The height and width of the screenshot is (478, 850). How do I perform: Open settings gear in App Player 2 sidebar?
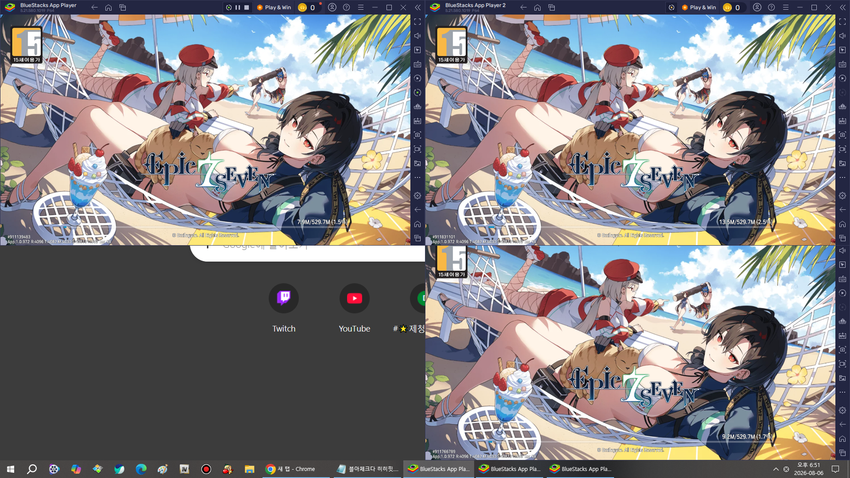(x=842, y=196)
